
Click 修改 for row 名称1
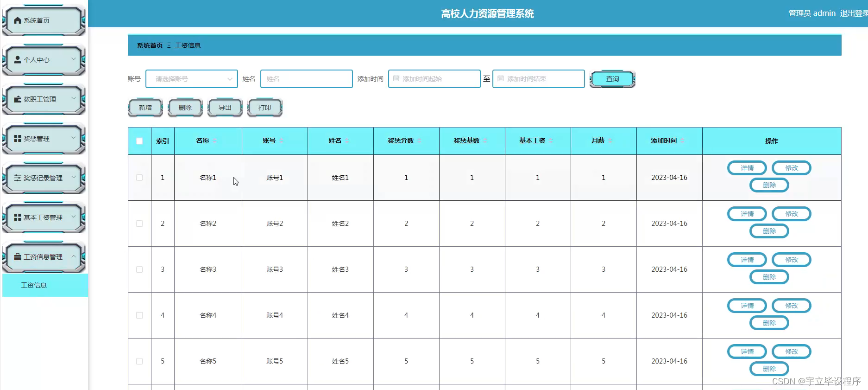(792, 168)
